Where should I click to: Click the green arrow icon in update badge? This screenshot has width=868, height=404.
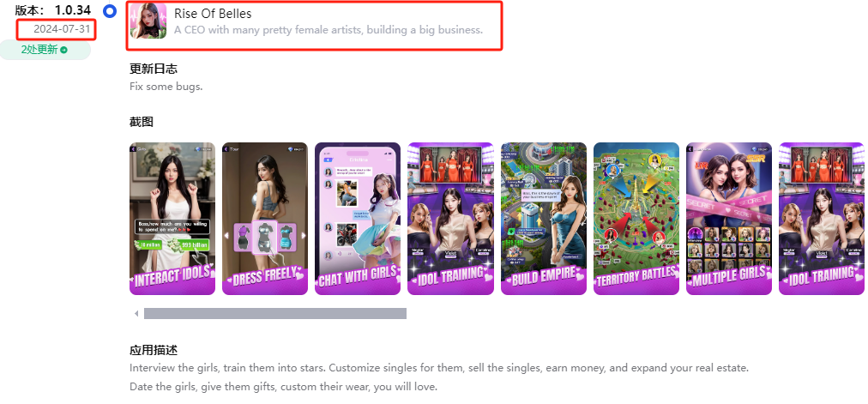click(x=64, y=50)
